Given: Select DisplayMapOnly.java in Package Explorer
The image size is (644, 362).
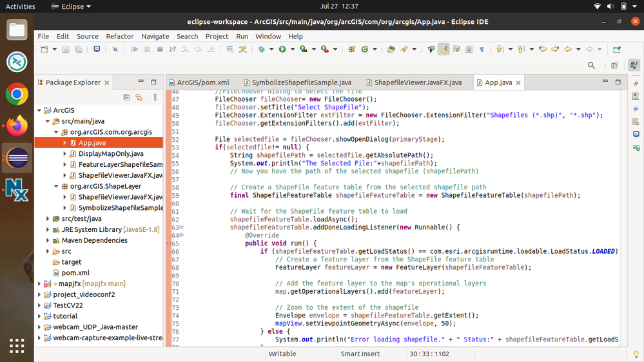Looking at the screenshot, I should coord(110,154).
